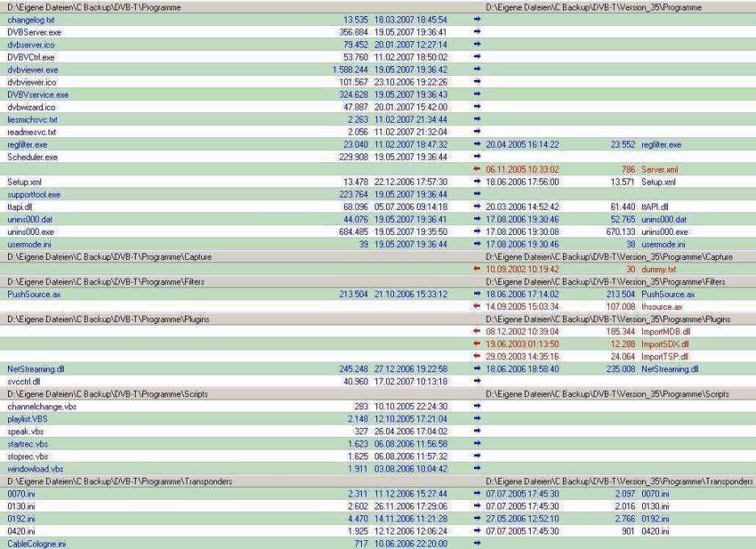Toggle the blue arrow in the 0192.ini row
This screenshot has height=549, width=756.
point(477,518)
